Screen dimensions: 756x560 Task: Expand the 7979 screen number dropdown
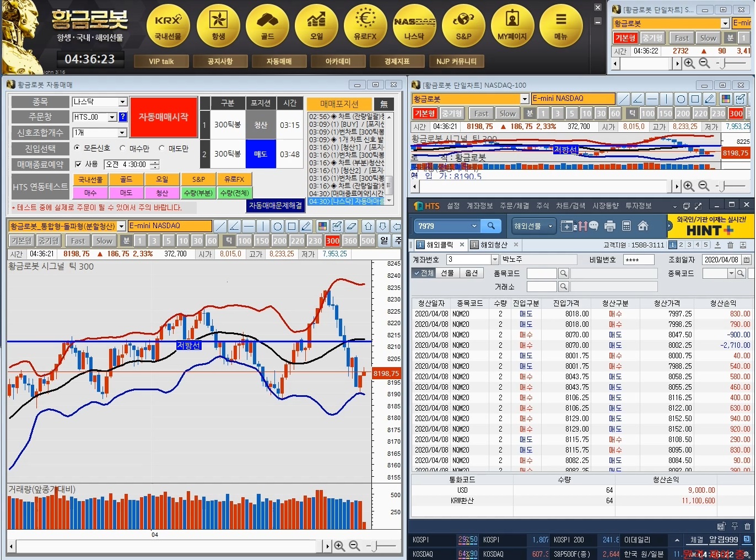(x=474, y=226)
